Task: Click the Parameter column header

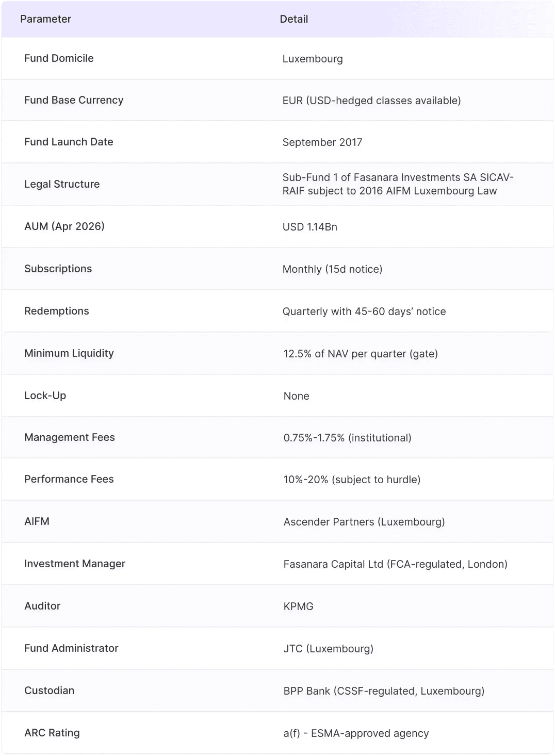Action: pyautogui.click(x=45, y=19)
